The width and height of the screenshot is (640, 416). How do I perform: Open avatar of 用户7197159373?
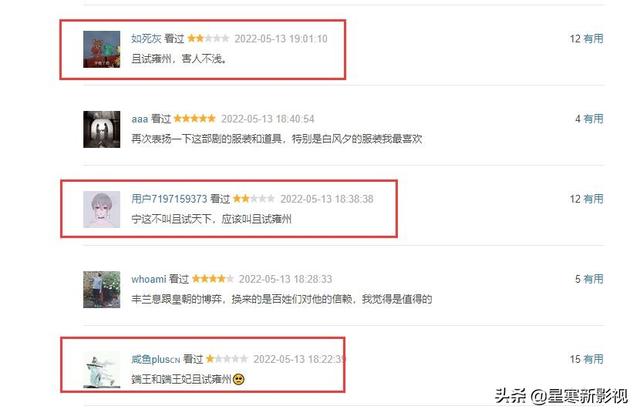click(102, 209)
